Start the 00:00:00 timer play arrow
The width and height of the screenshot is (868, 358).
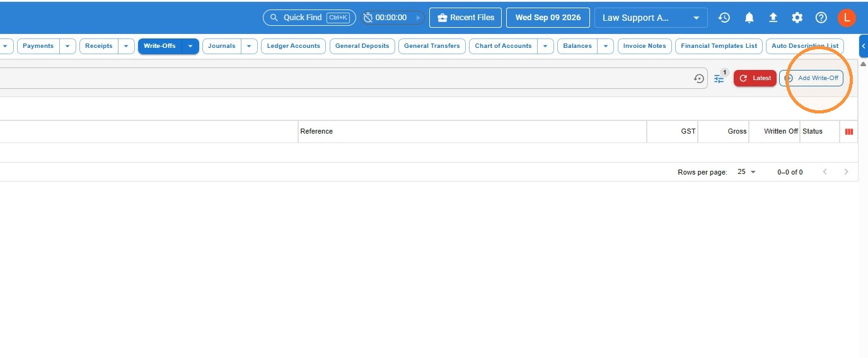(418, 18)
